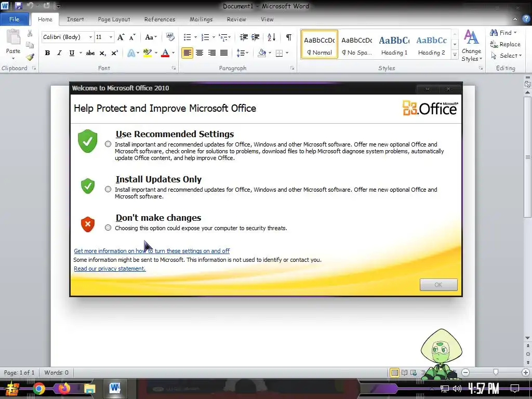532x399 pixels.
Task: Click the Clear Formatting icon
Action: point(170,37)
